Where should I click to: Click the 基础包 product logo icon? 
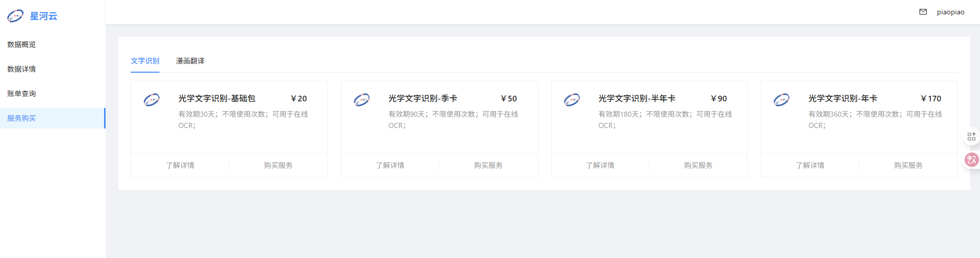[152, 99]
